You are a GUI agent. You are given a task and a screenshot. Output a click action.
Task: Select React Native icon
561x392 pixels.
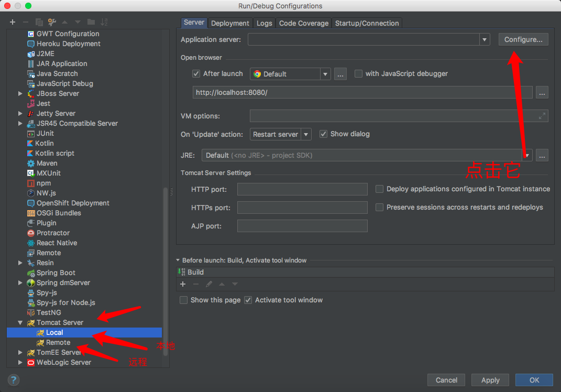click(x=31, y=243)
